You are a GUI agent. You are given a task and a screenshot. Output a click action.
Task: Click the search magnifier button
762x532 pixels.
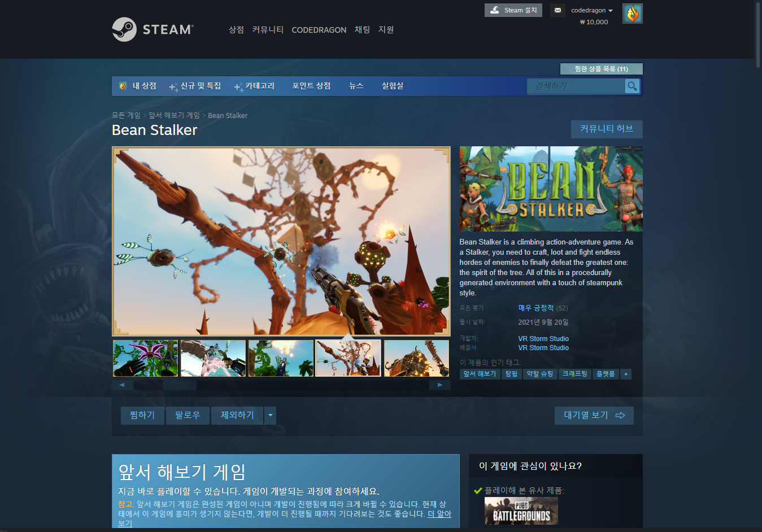[632, 86]
